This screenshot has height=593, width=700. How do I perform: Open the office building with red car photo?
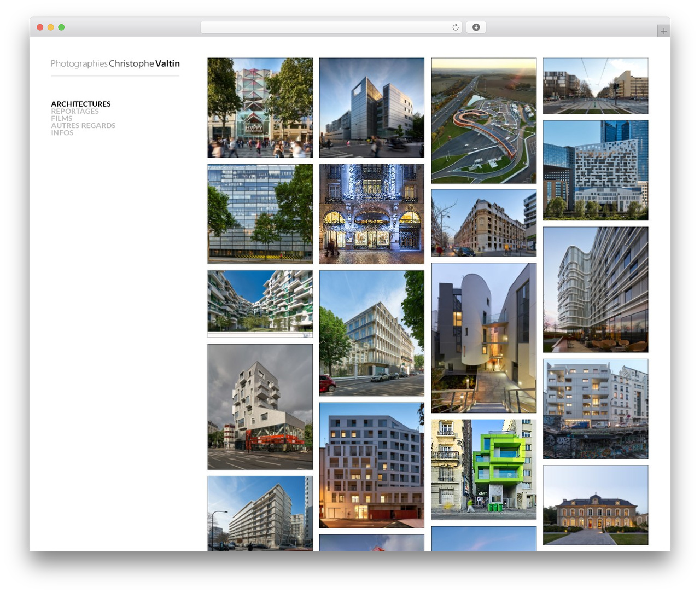pos(372,333)
